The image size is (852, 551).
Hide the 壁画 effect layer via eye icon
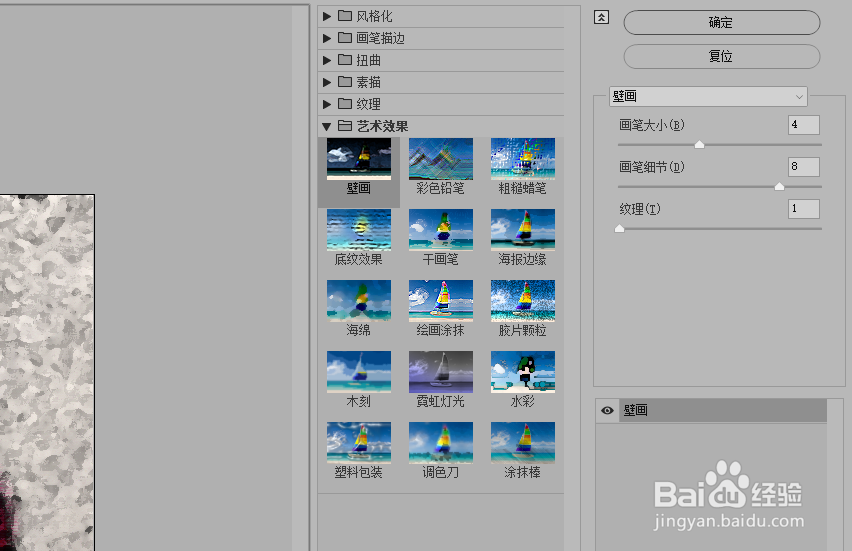[x=607, y=410]
